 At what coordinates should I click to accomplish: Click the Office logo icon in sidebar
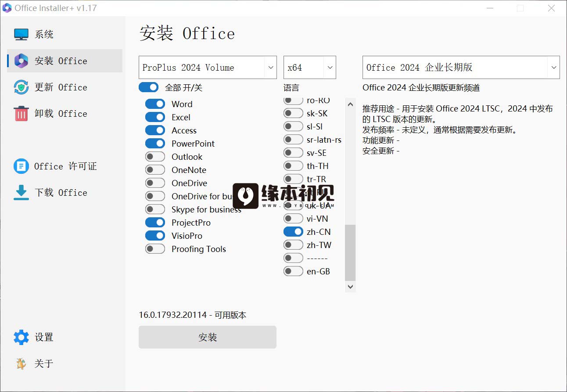[21, 61]
